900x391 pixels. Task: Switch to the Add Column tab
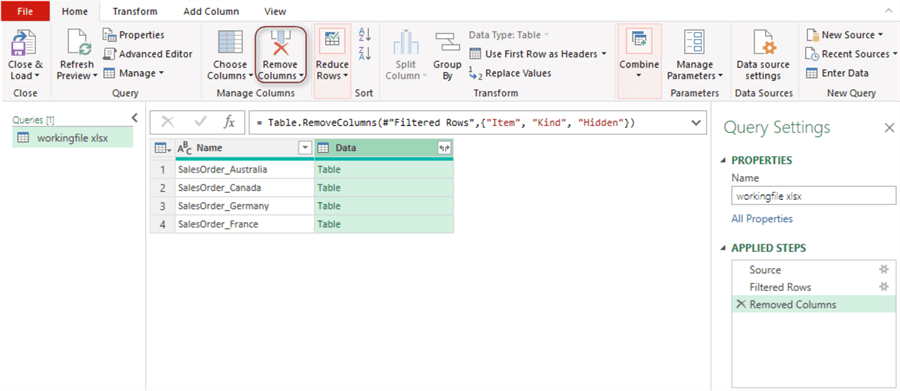[x=211, y=11]
